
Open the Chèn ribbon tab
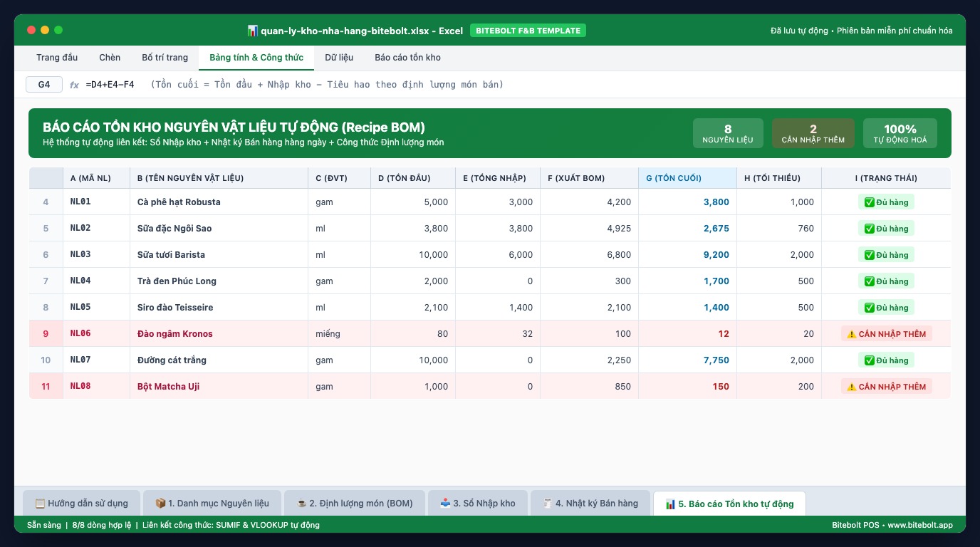click(110, 58)
